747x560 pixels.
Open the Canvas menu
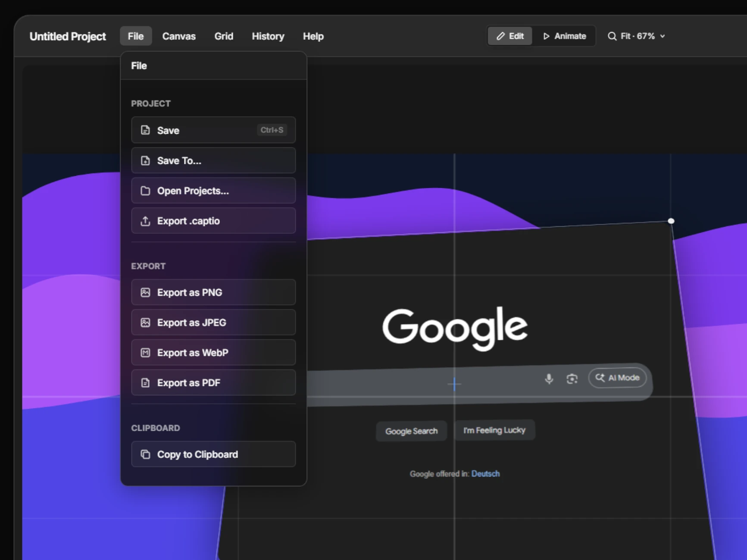pyautogui.click(x=179, y=36)
